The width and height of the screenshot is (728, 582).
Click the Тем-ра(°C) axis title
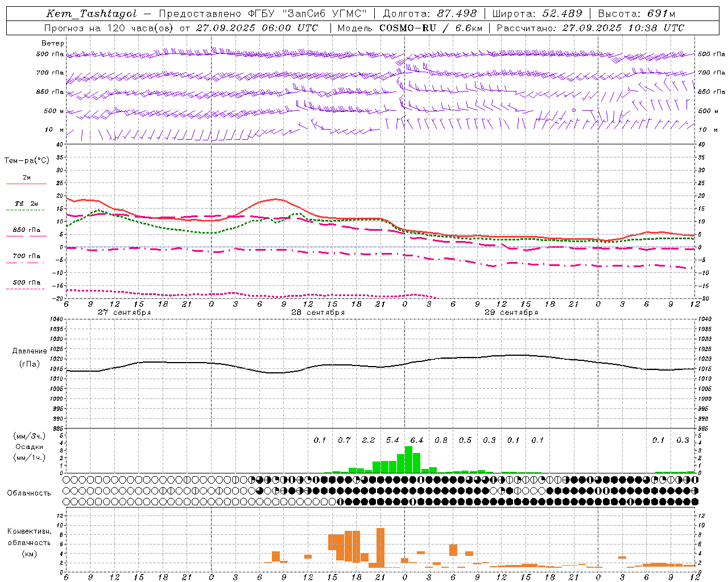pos(27,161)
